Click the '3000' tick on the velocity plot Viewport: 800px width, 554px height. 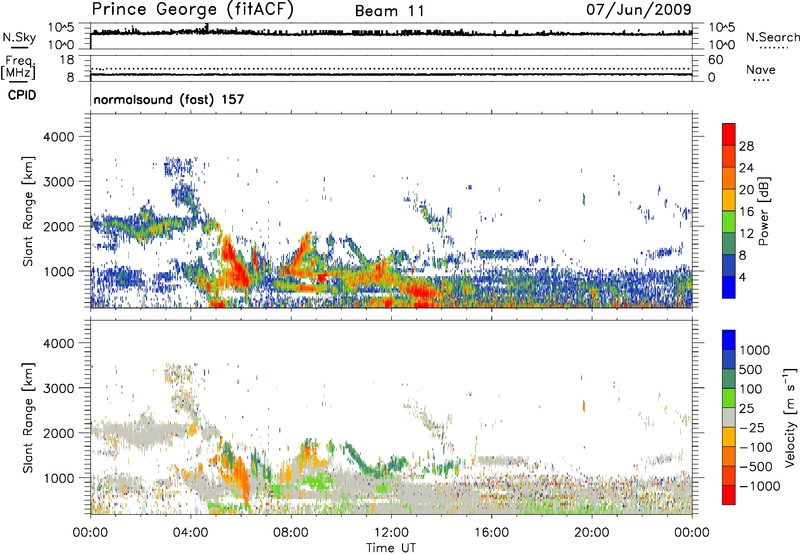pos(59,388)
